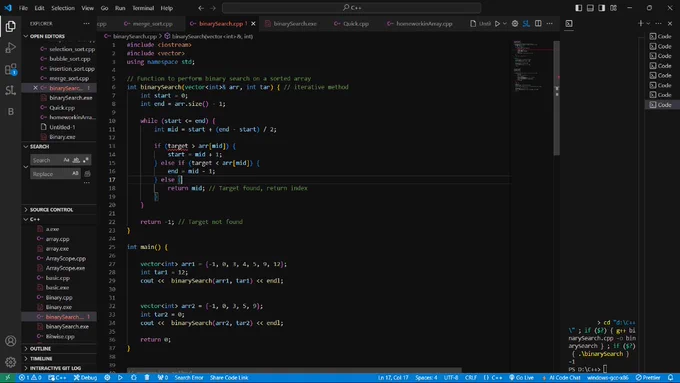Expand the Interactive Git Log section
The height and width of the screenshot is (383, 680).
click(x=55, y=368)
